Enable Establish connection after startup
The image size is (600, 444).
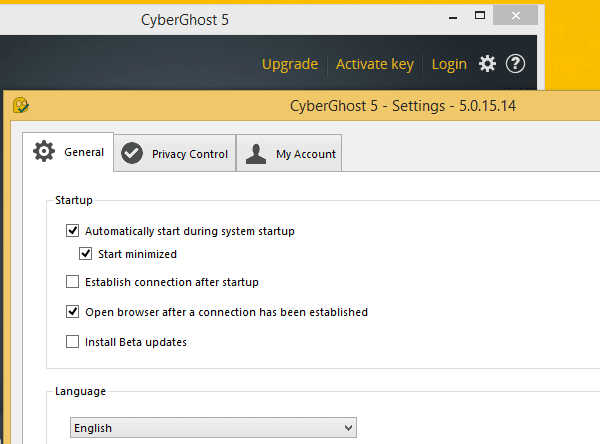click(x=72, y=282)
